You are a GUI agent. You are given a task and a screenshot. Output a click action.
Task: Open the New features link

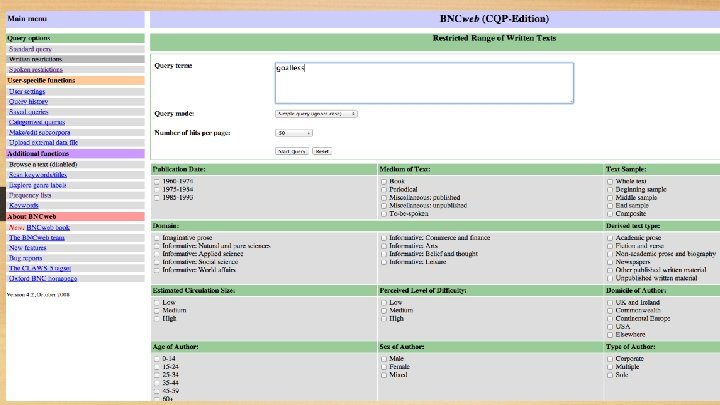click(28, 248)
